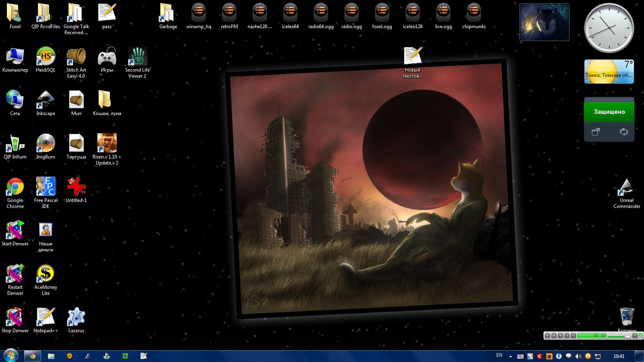The height and width of the screenshot is (362, 644).
Task: Launch the Lazarus desktop shortcut
Action: click(x=76, y=318)
